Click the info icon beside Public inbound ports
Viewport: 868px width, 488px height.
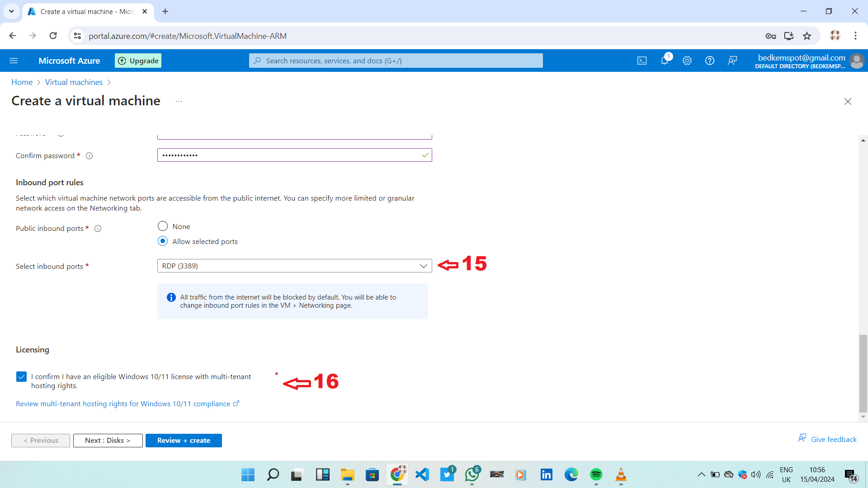point(98,229)
